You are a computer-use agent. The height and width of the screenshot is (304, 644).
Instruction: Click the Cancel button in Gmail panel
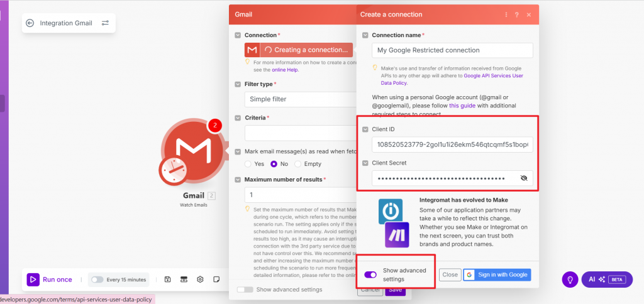point(369,290)
